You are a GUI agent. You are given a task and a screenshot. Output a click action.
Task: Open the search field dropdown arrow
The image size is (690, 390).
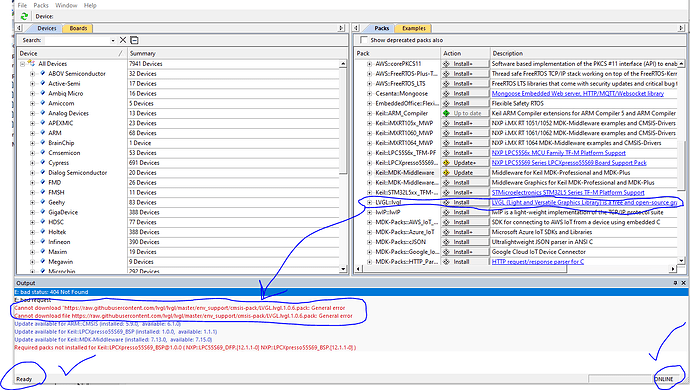113,40
